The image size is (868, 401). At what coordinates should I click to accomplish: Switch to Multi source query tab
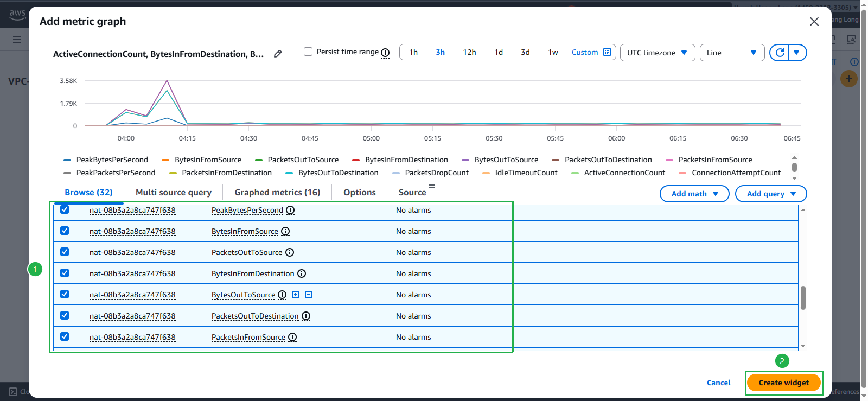pos(174,192)
